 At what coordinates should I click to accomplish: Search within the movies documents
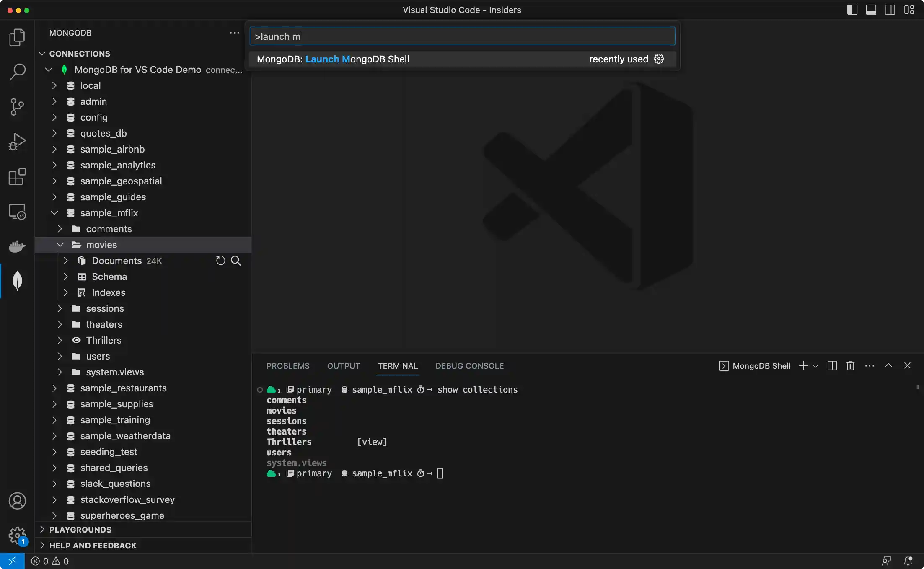coord(236,261)
